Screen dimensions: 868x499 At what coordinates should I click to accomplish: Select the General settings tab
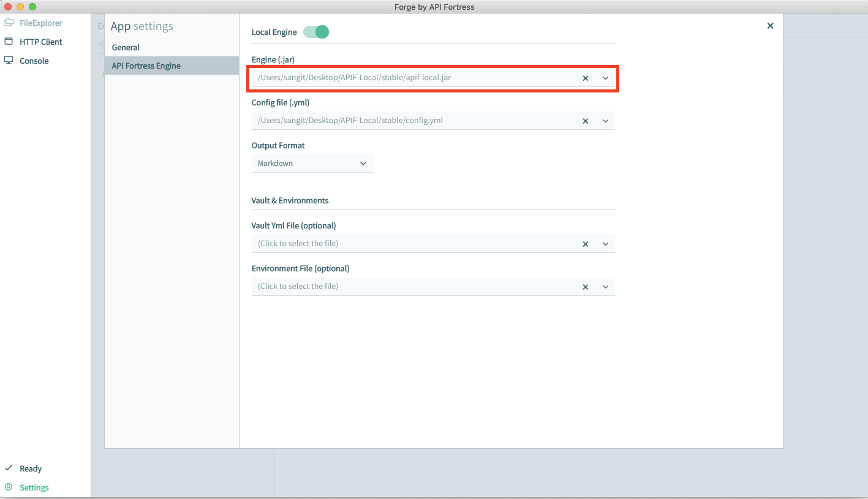coord(126,47)
